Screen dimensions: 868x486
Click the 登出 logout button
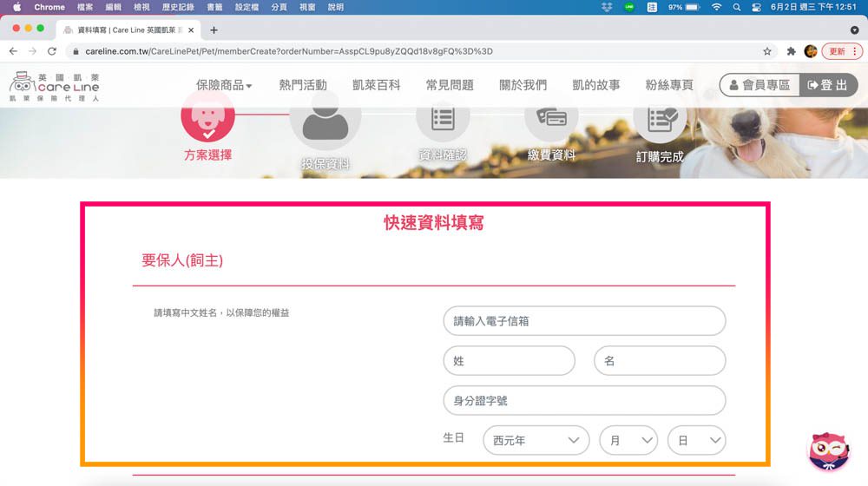tap(828, 85)
